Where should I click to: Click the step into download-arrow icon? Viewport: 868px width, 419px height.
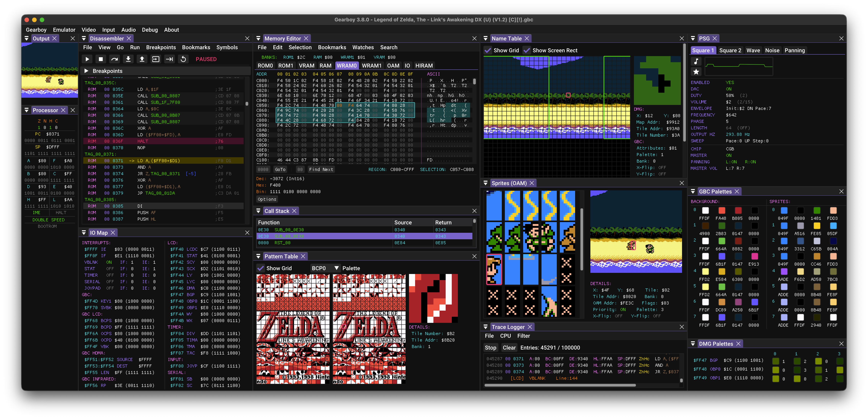[128, 59]
